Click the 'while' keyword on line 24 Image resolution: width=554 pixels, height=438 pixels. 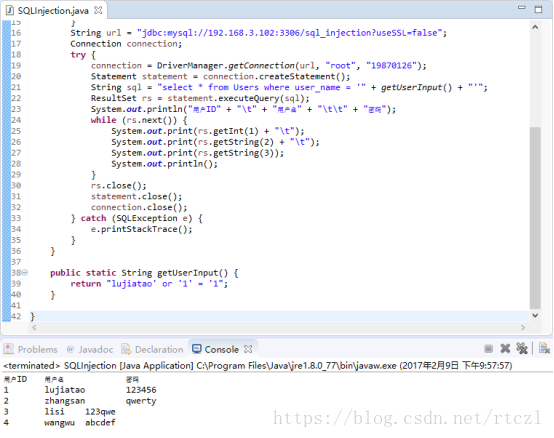tap(104, 120)
